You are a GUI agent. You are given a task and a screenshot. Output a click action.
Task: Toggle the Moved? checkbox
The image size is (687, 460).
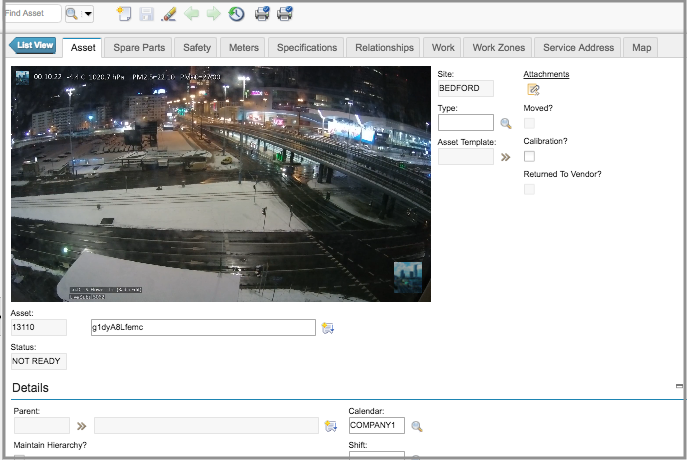click(529, 123)
